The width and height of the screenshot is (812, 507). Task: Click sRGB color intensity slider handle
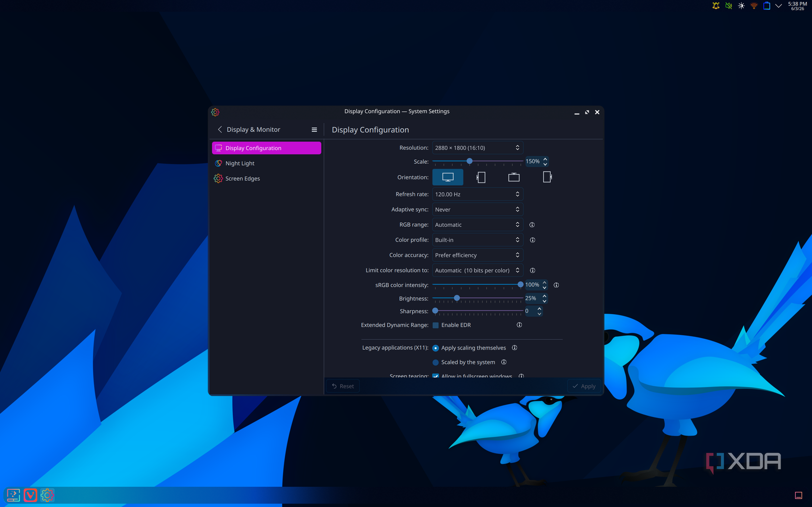pos(520,285)
